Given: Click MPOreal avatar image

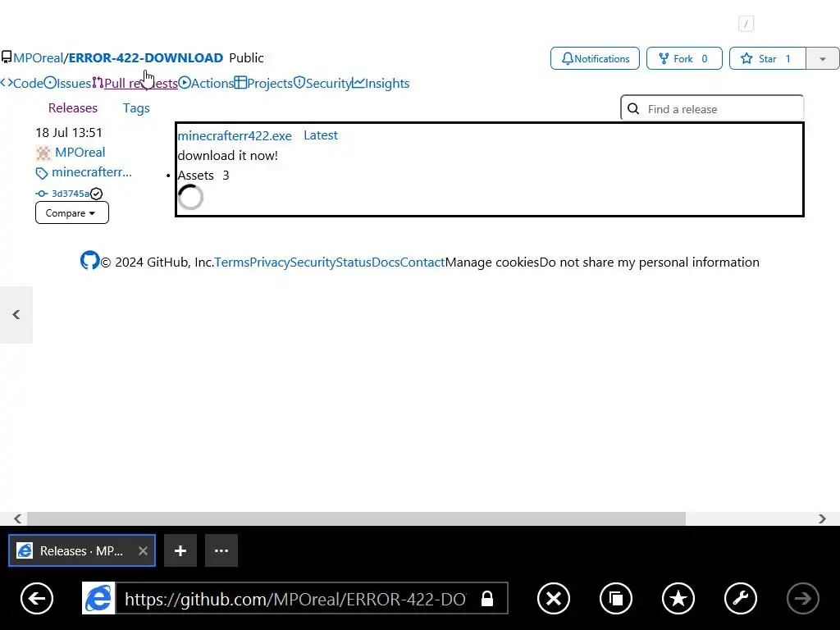Looking at the screenshot, I should point(43,153).
